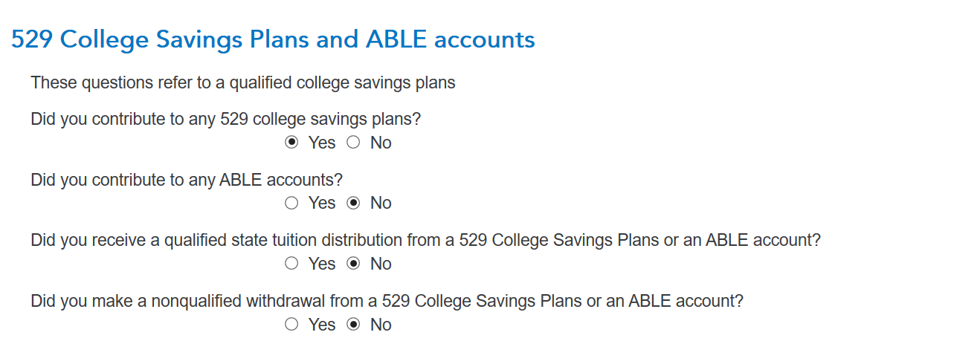Pick No radio for nonqualified withdrawal question
980x364 pixels.
pos(353,325)
